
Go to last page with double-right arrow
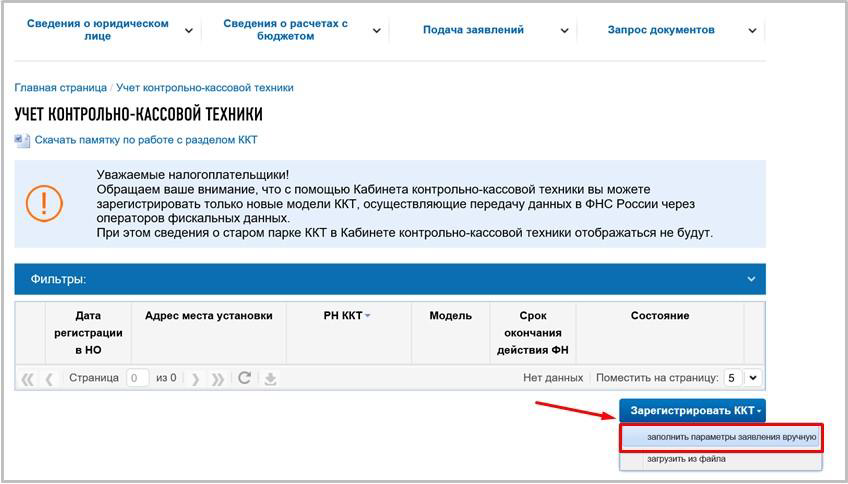pyautogui.click(x=217, y=379)
